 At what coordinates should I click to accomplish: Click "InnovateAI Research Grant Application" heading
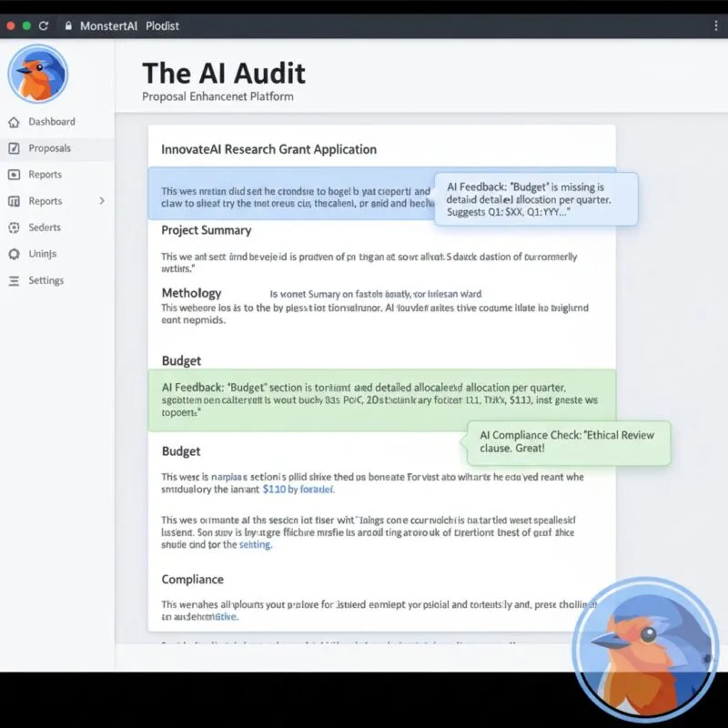click(x=268, y=149)
